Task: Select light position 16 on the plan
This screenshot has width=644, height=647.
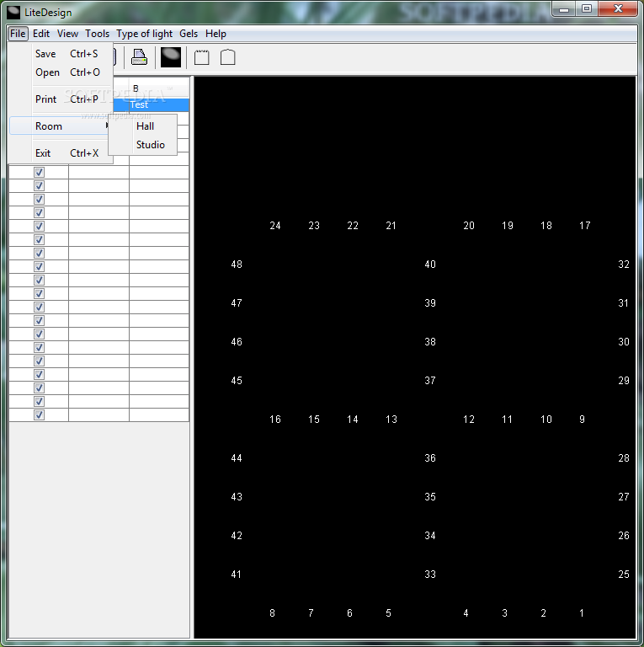Action: (x=275, y=420)
